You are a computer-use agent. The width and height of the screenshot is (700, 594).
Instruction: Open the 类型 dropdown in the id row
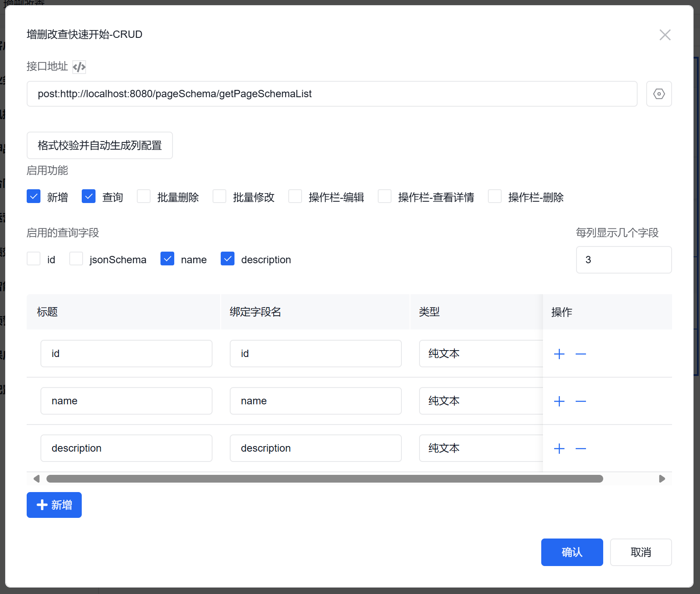pyautogui.click(x=480, y=354)
